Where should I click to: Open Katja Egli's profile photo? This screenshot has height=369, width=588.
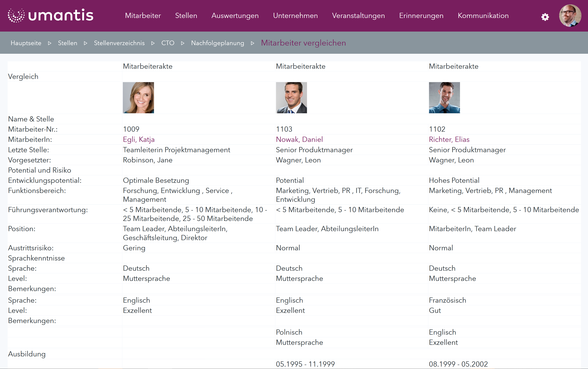[138, 97]
